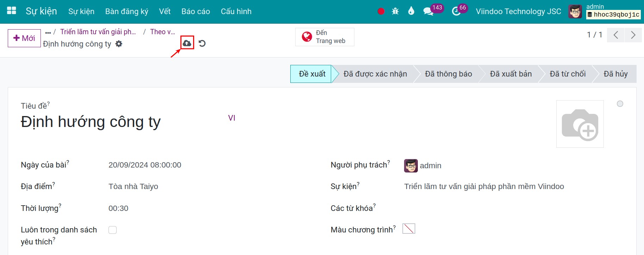
Task: Switch company Viindoo Technology JSC
Action: 519,11
